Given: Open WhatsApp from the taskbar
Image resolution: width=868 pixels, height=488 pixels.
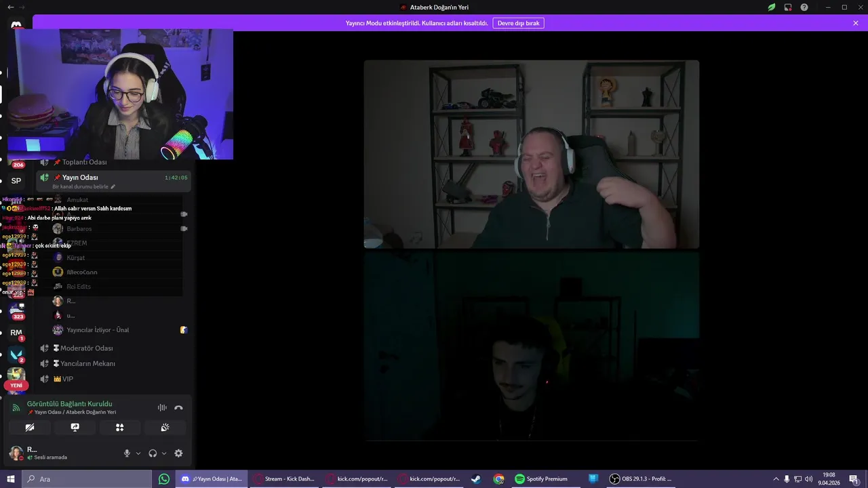Looking at the screenshot, I should click(164, 479).
